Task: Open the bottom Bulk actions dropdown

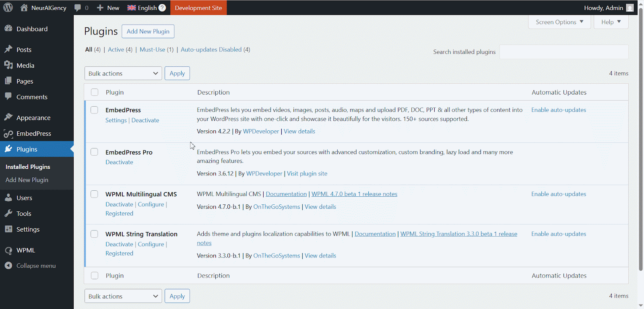Action: (123, 296)
